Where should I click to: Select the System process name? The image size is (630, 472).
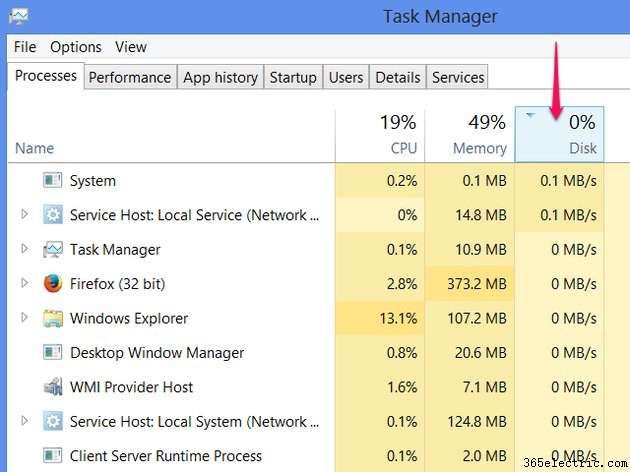pyautogui.click(x=93, y=181)
